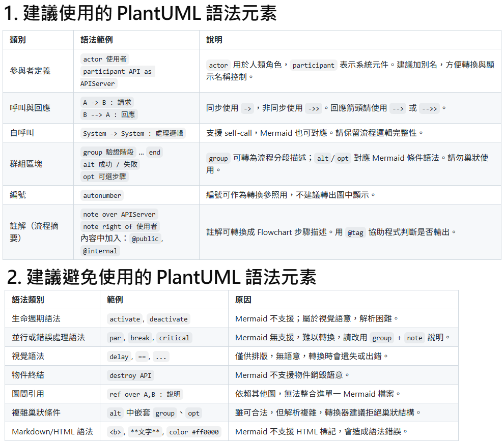Select the "opt 可選步驟" code
This screenshot has height=442, width=504.
[104, 176]
